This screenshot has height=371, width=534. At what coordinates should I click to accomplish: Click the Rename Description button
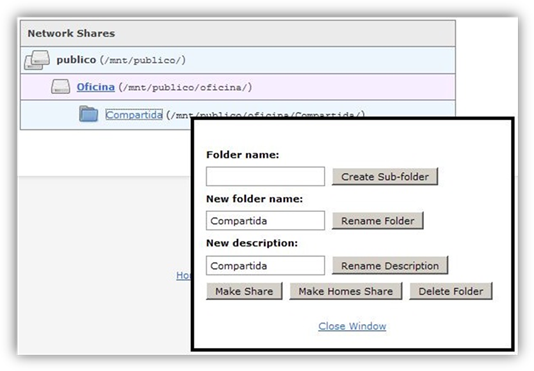point(390,265)
